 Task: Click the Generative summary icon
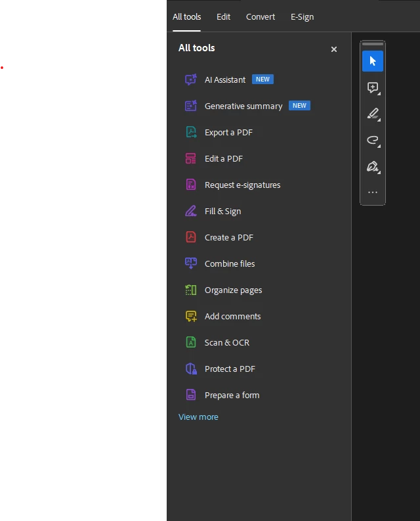point(191,106)
